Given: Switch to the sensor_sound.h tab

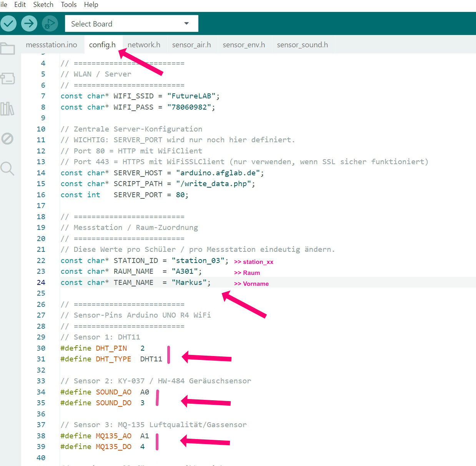Looking at the screenshot, I should (302, 45).
